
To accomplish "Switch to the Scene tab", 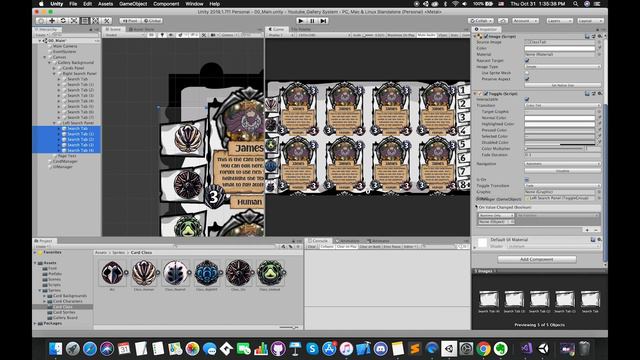I will pyautogui.click(x=113, y=29).
